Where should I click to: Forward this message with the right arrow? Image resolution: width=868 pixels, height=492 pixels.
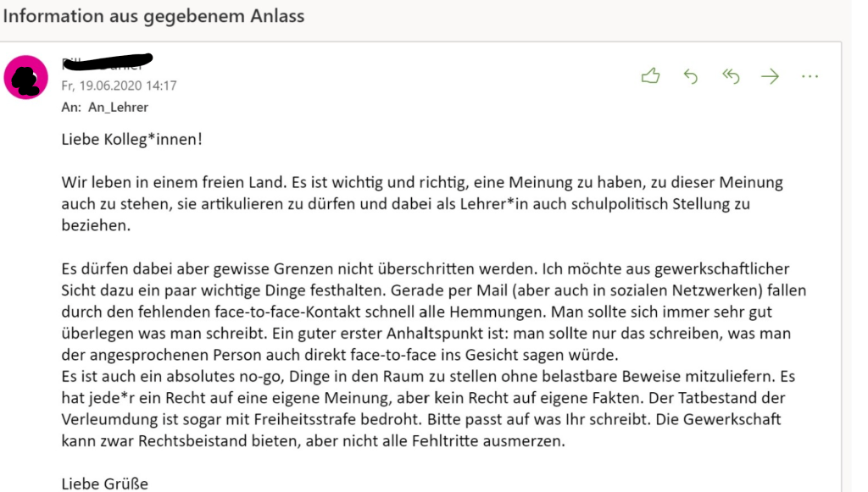click(x=770, y=77)
